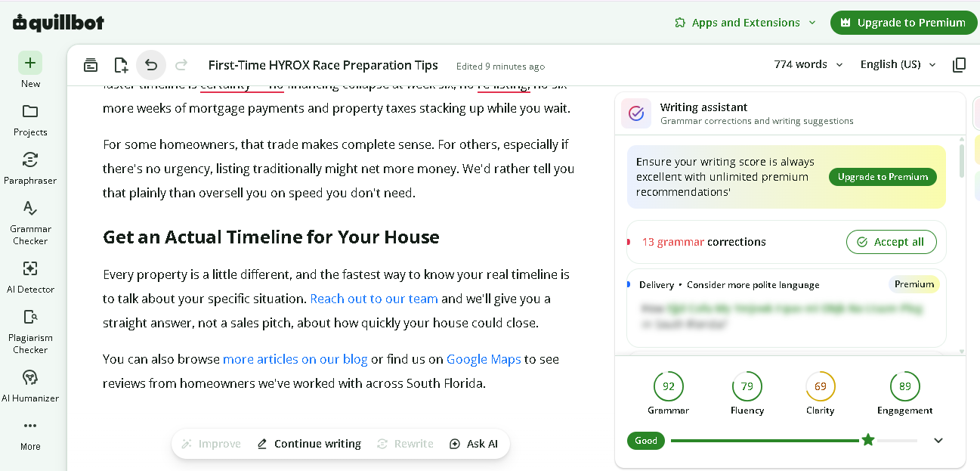Click '13 grammar corrections' text

click(704, 242)
